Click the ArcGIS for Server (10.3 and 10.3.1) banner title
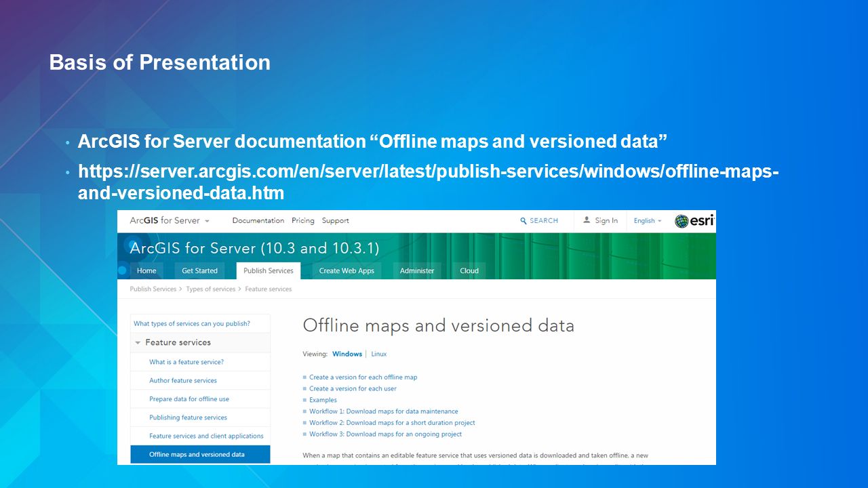Viewport: 868px width, 488px height. [254, 247]
